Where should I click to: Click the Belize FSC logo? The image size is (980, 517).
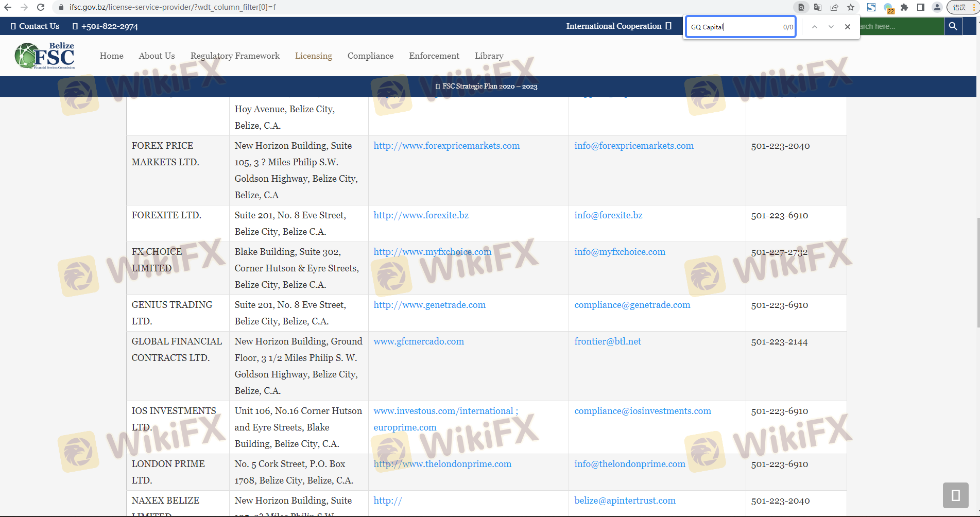pos(45,56)
